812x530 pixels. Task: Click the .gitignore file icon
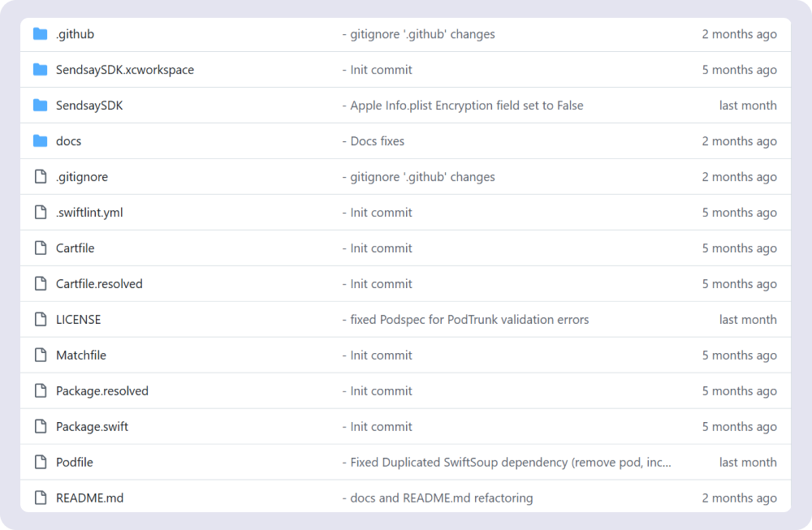41,176
